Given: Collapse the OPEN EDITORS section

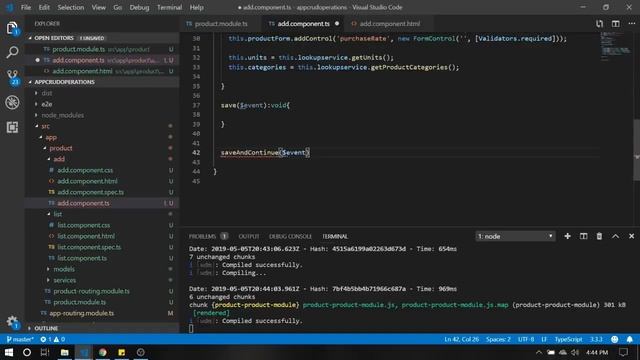Looking at the screenshot, I should pos(102,38).
